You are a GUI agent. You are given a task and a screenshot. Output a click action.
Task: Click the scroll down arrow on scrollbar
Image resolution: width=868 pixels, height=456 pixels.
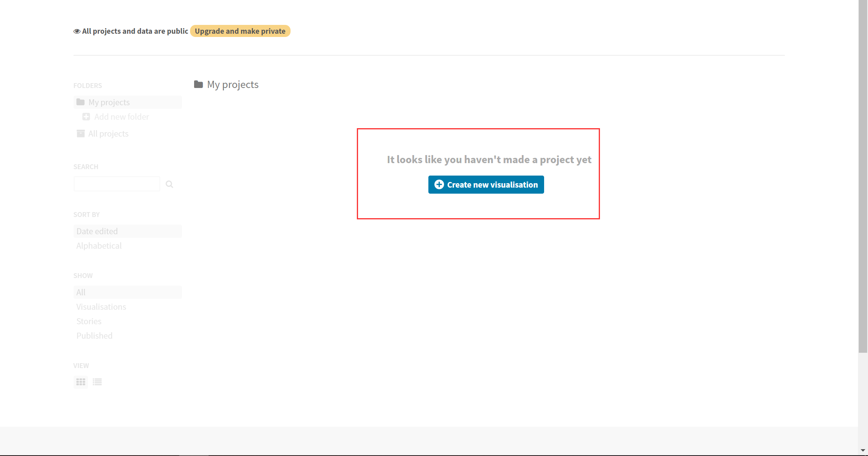click(863, 450)
